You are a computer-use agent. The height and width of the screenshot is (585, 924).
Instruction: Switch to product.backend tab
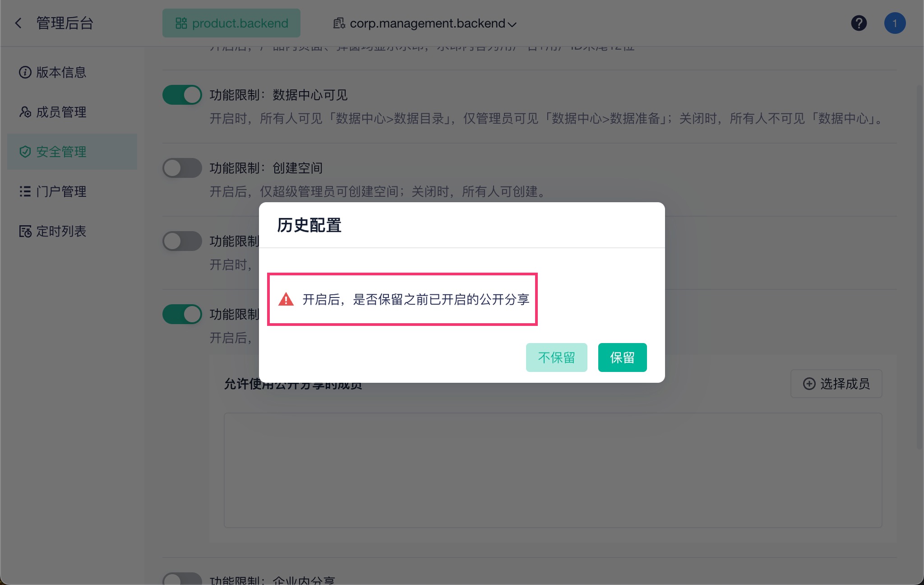point(231,23)
